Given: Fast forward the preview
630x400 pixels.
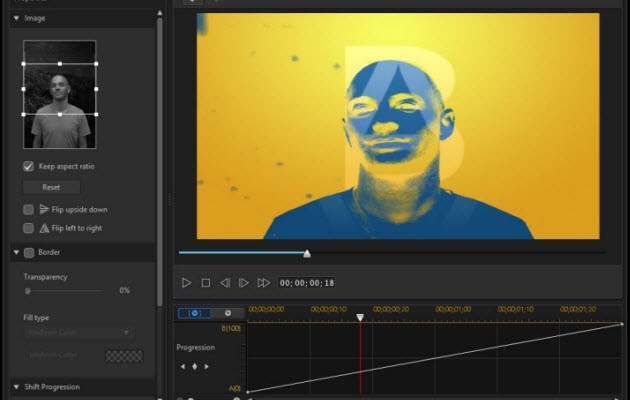Looking at the screenshot, I should 264,283.
